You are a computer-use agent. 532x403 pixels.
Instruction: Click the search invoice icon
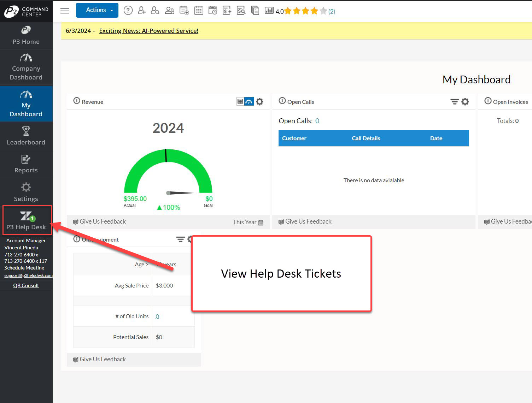tap(241, 11)
